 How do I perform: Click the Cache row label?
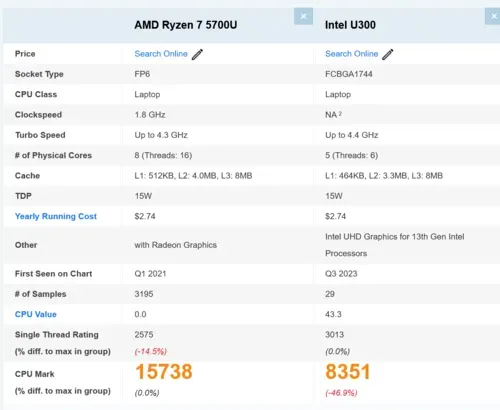tap(27, 176)
